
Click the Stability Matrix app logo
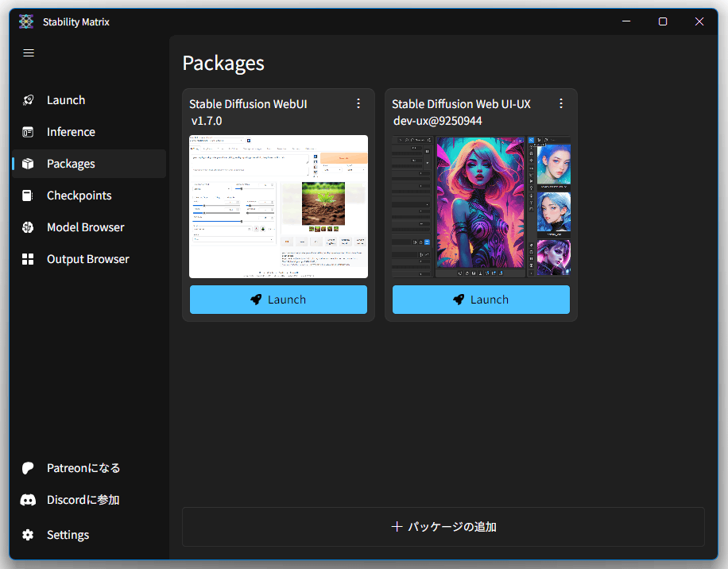click(26, 21)
